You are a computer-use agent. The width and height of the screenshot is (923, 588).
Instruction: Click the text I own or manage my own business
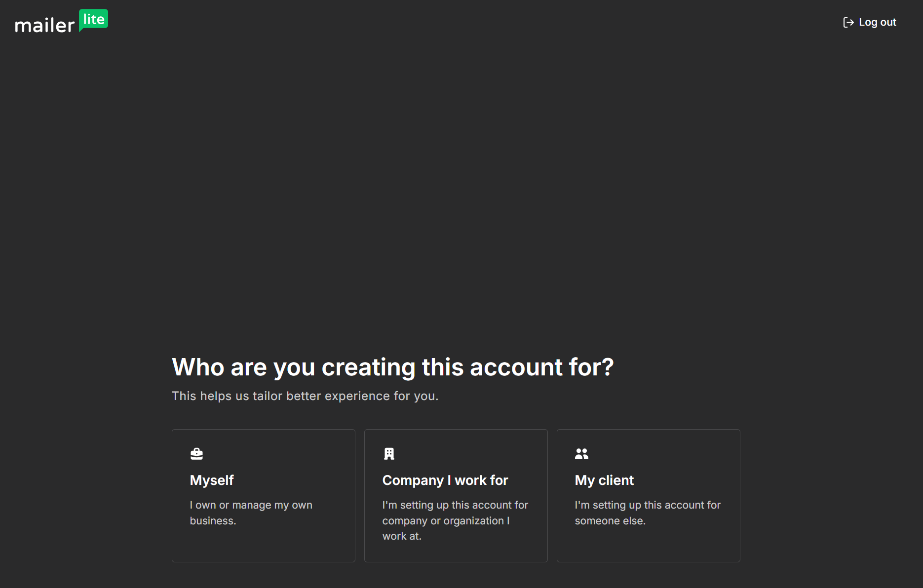tap(251, 513)
